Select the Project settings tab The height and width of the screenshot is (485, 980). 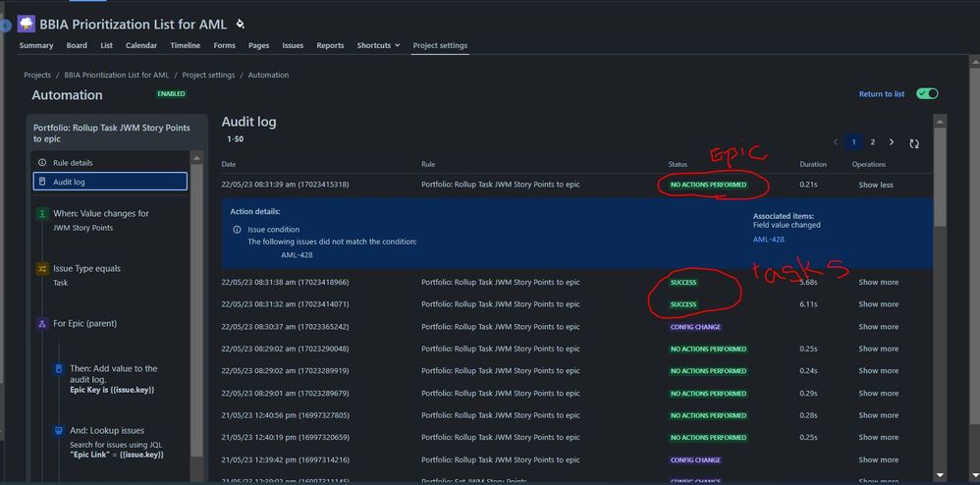440,45
